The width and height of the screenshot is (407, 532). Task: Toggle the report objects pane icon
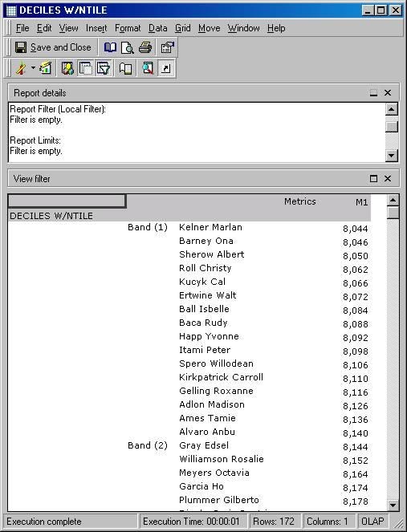point(85,68)
